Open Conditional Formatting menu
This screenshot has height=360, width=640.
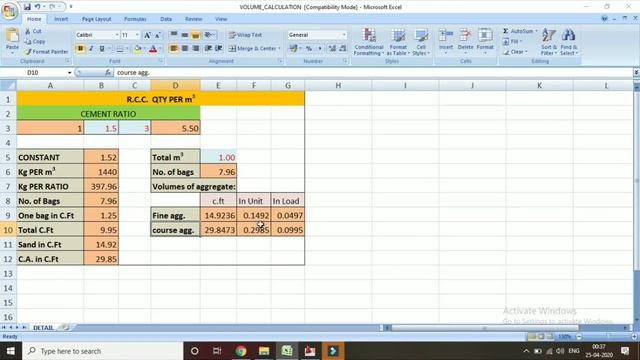click(369, 42)
